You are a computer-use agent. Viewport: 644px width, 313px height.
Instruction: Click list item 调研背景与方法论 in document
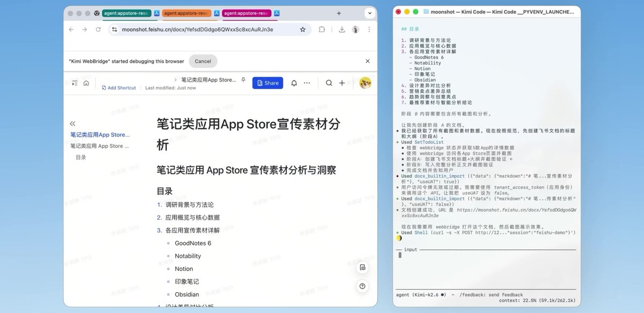(x=189, y=205)
